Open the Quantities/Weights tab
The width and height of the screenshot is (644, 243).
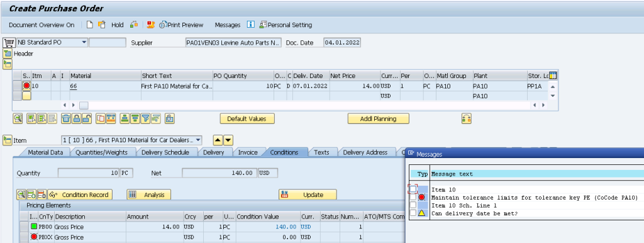[x=101, y=152]
